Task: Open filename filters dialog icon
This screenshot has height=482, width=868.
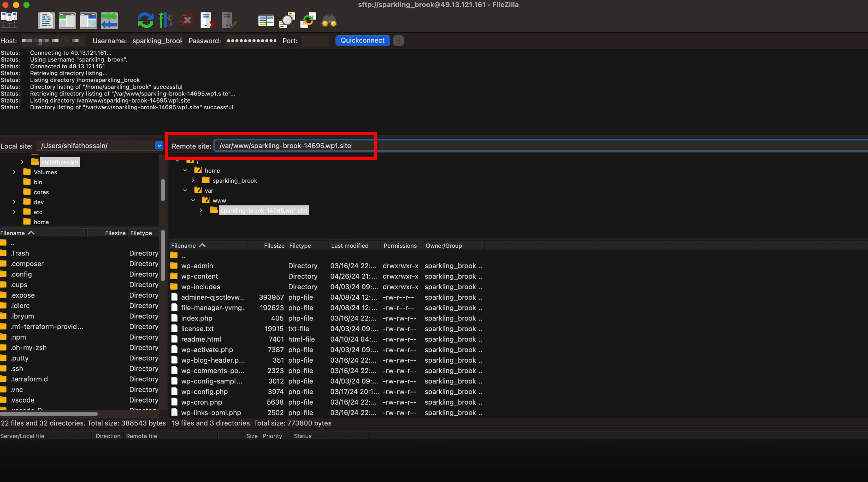Action: [x=287, y=20]
